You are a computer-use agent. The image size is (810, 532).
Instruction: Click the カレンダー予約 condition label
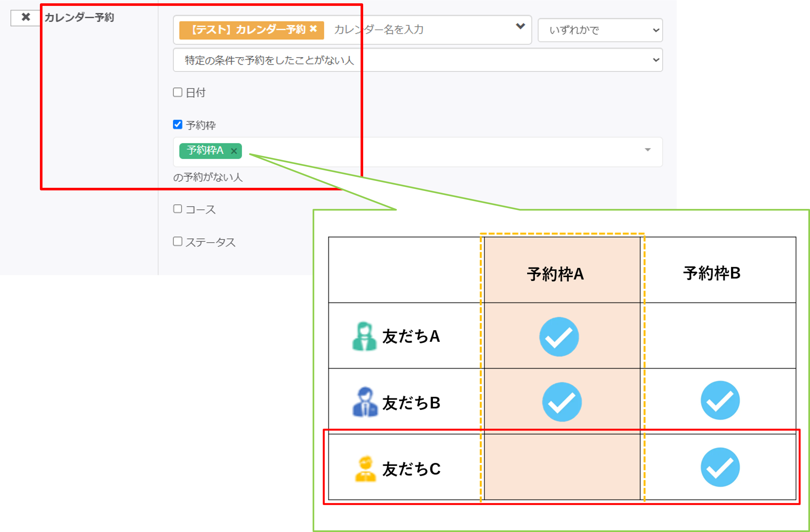click(79, 17)
